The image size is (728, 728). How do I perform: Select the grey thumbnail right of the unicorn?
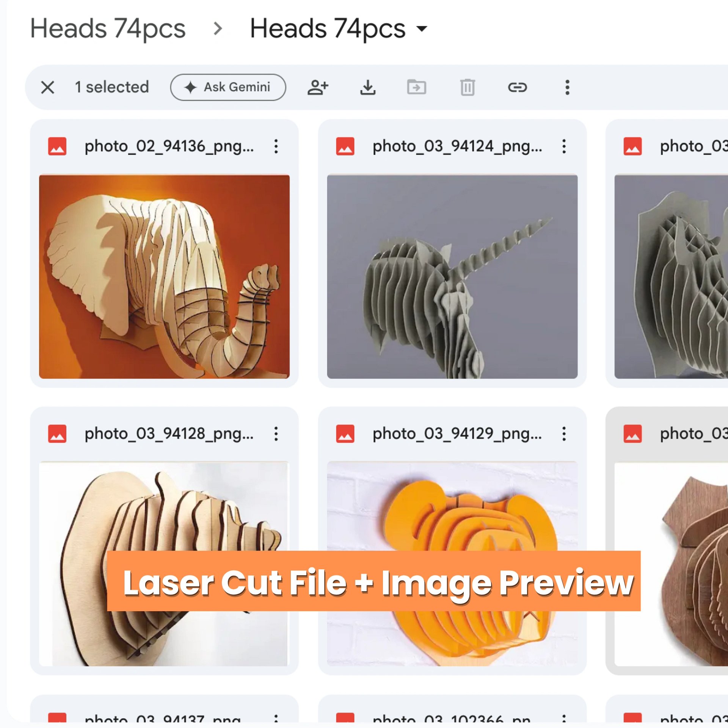671,276
